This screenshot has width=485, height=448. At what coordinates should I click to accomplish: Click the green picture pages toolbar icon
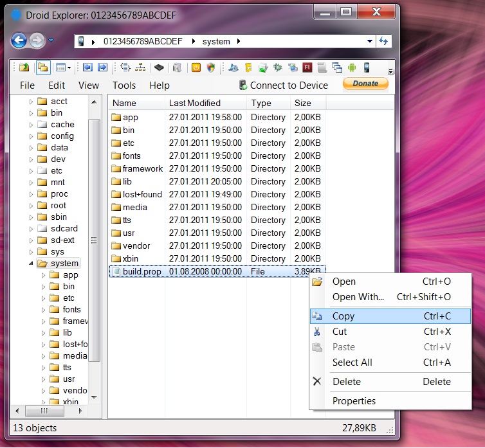click(x=263, y=67)
